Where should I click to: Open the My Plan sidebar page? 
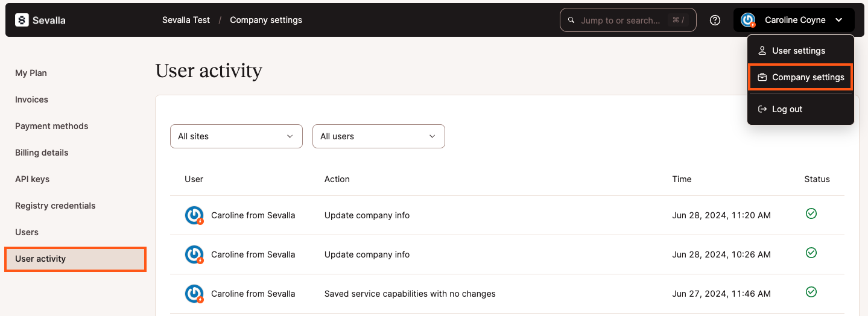pos(31,73)
